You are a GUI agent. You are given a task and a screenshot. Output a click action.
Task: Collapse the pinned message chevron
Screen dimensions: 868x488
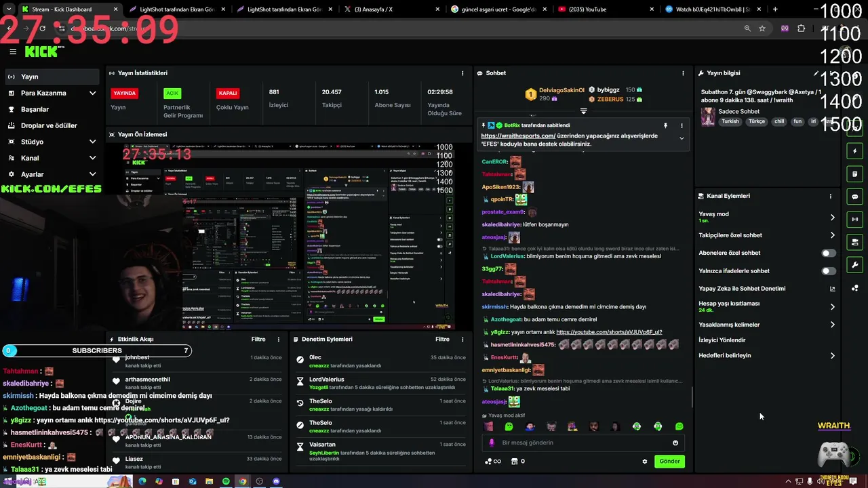[x=682, y=138]
